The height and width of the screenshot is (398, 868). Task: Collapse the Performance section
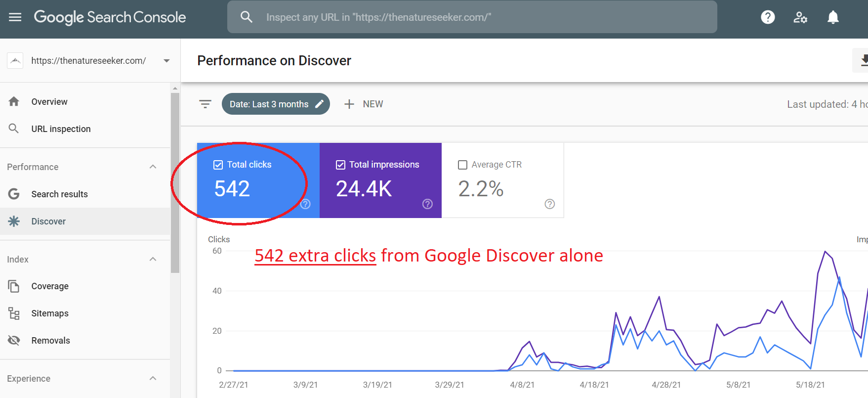tap(153, 167)
